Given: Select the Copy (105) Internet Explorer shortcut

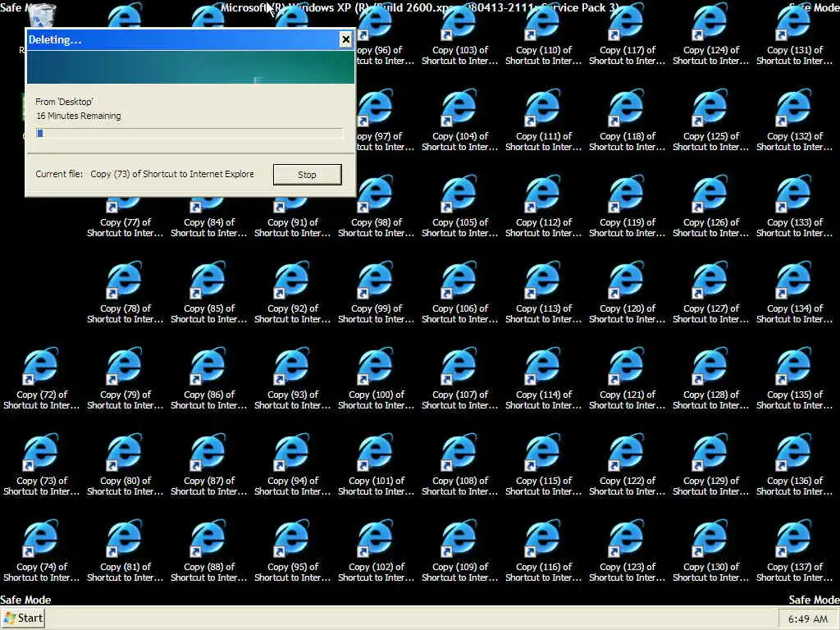Looking at the screenshot, I should coord(459,207).
